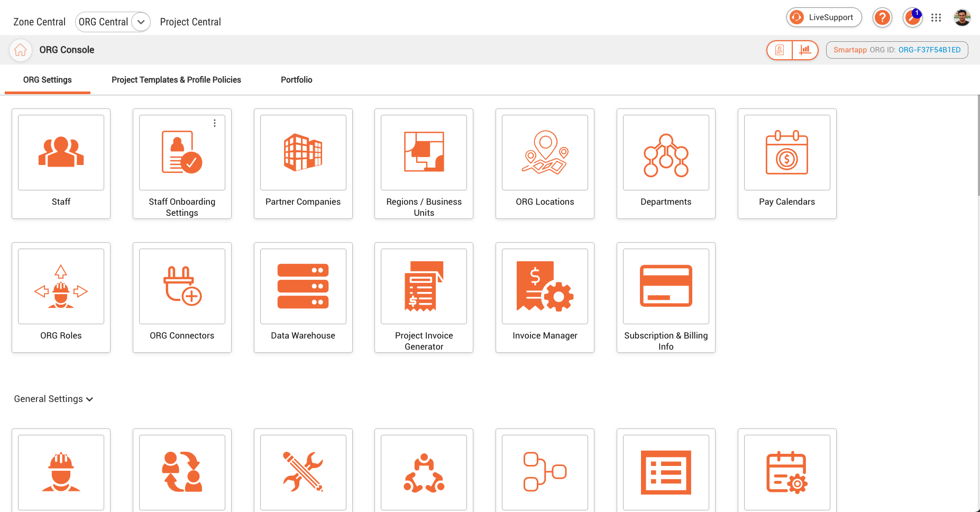Go to Project Central

(x=190, y=22)
